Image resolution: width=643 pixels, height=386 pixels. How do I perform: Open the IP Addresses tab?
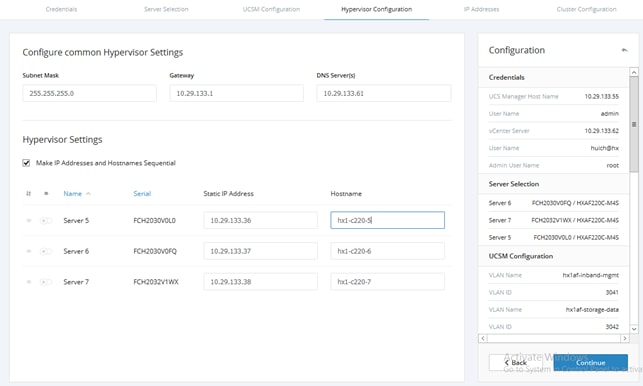481,9
